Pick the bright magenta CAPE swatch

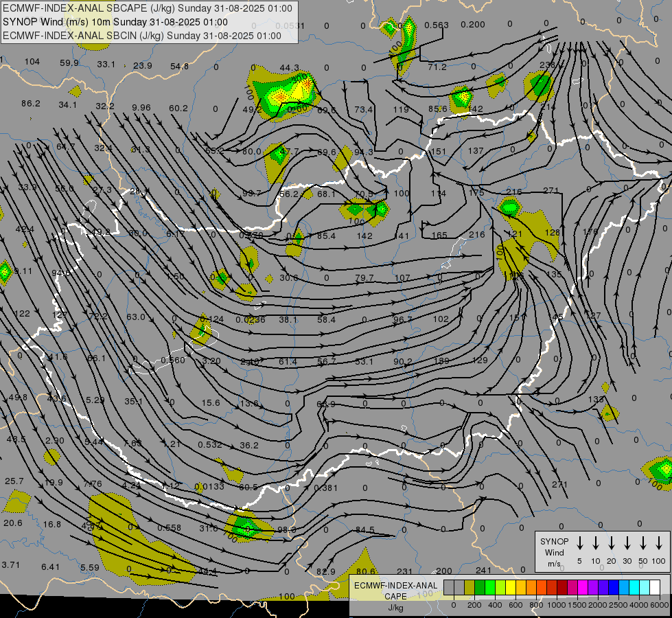[583, 588]
